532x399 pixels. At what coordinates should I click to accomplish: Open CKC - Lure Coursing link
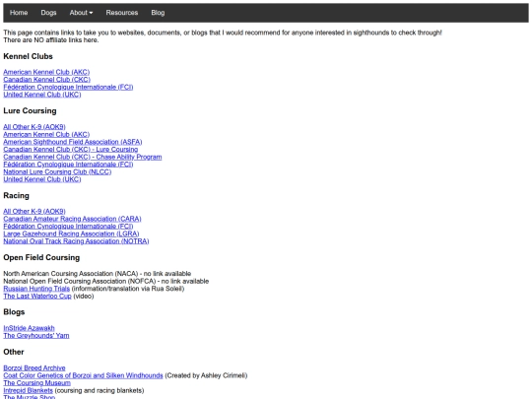click(71, 150)
